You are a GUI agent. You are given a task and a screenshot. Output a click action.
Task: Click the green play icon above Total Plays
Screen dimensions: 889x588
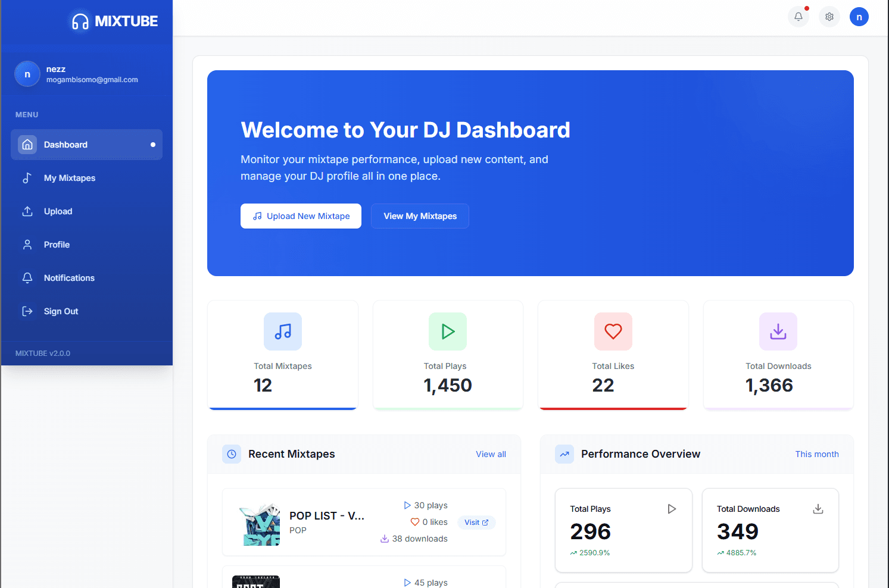tap(447, 331)
